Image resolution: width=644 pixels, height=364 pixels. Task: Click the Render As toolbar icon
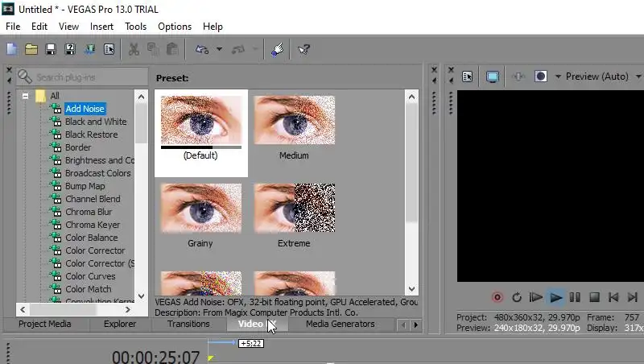[x=89, y=50]
